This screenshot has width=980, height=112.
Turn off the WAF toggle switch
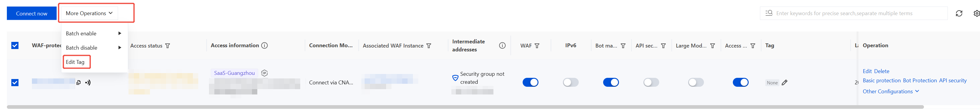click(530, 82)
